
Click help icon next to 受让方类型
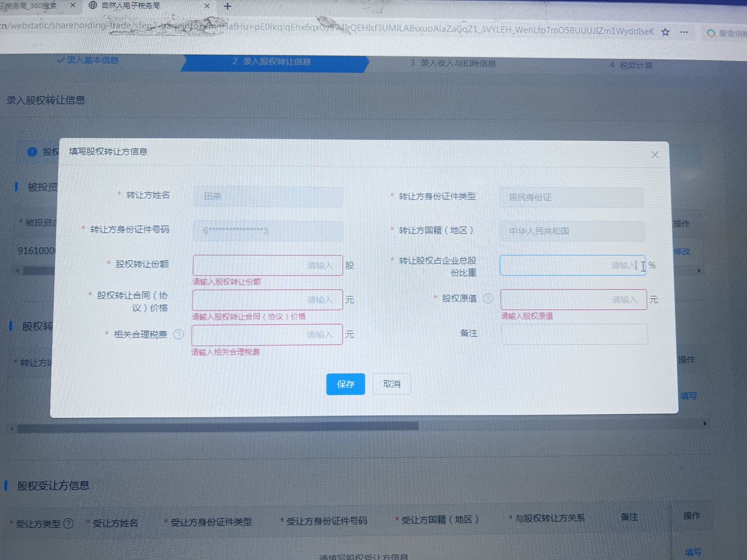(69, 523)
